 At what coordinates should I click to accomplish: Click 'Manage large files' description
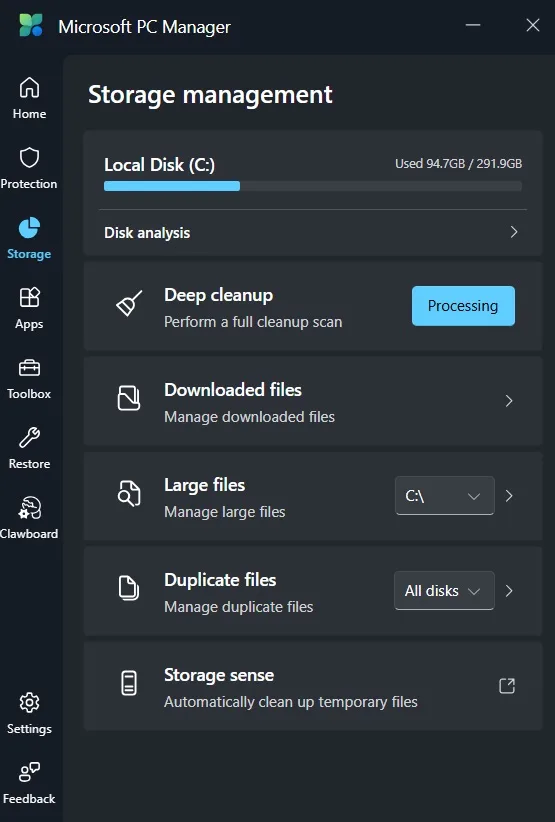click(225, 512)
